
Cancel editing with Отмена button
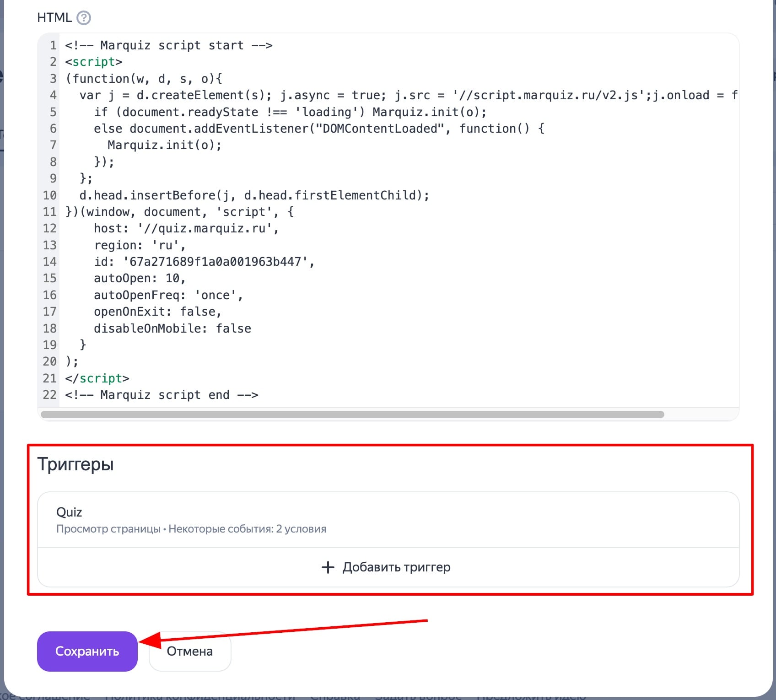click(x=190, y=651)
